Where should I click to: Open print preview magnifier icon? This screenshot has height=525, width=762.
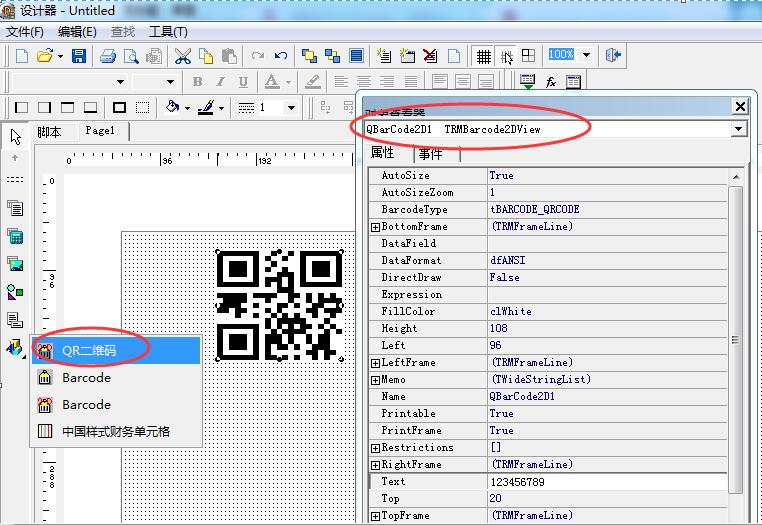click(131, 56)
